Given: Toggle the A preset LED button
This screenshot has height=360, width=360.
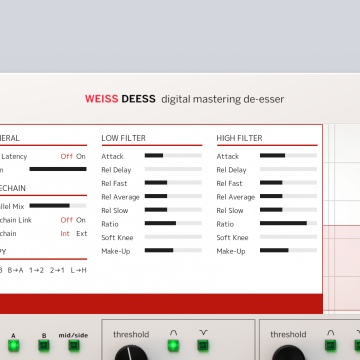Looking at the screenshot, I should pos(13,346).
